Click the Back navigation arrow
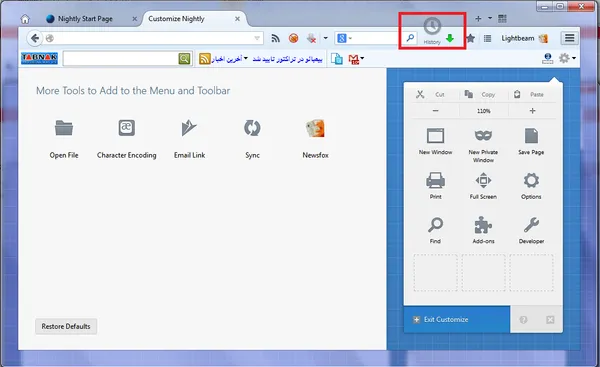 (34, 38)
